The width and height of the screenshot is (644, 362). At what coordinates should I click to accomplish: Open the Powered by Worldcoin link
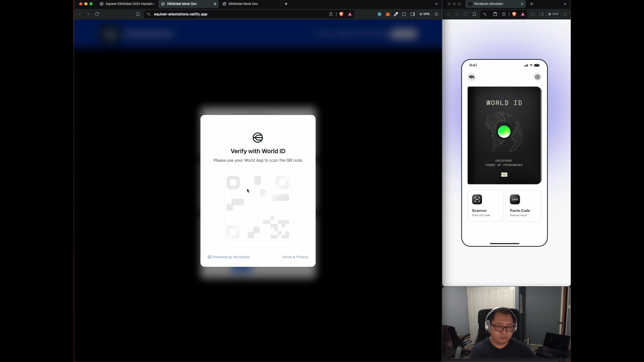(x=229, y=257)
